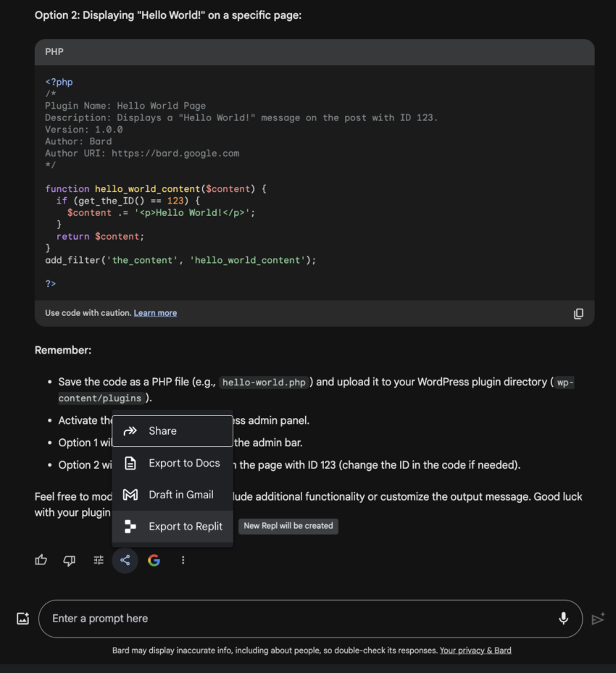
Task: Click the Docs document icon in menu
Action: tap(130, 463)
